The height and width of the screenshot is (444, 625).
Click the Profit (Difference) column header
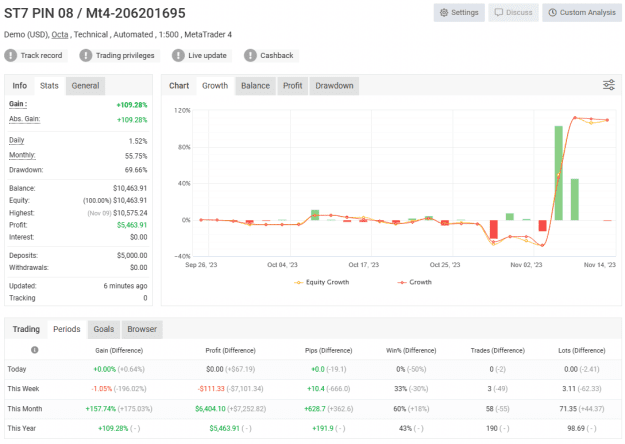click(230, 350)
